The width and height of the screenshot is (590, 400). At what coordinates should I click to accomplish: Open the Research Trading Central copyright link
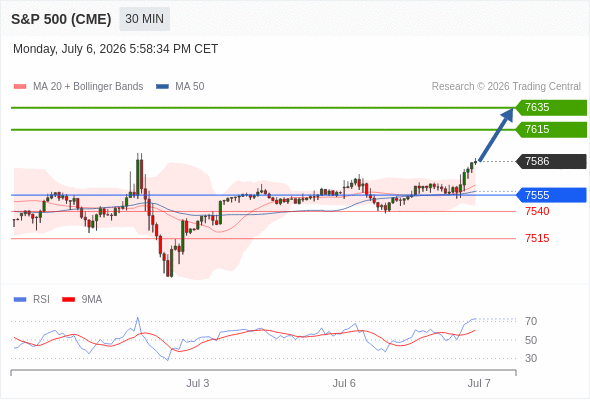506,87
